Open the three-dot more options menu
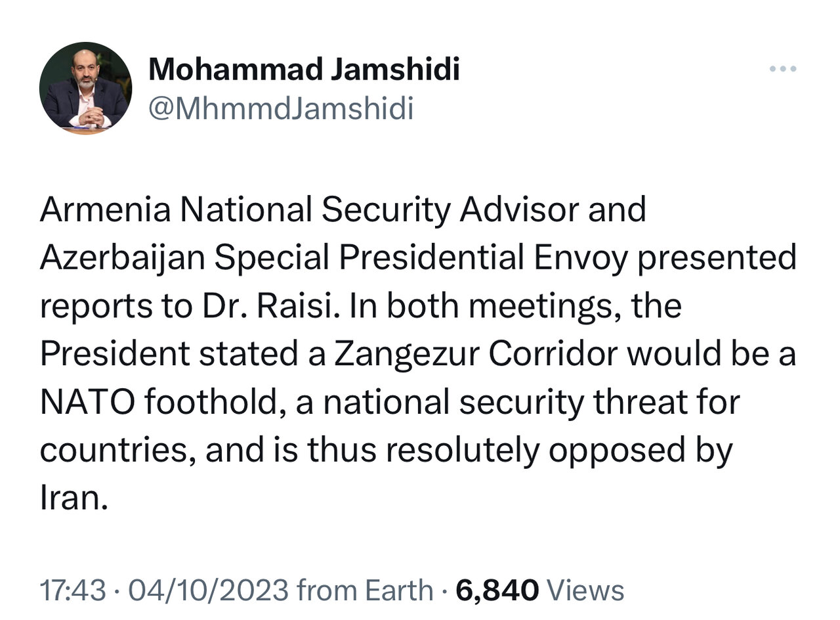 (783, 69)
